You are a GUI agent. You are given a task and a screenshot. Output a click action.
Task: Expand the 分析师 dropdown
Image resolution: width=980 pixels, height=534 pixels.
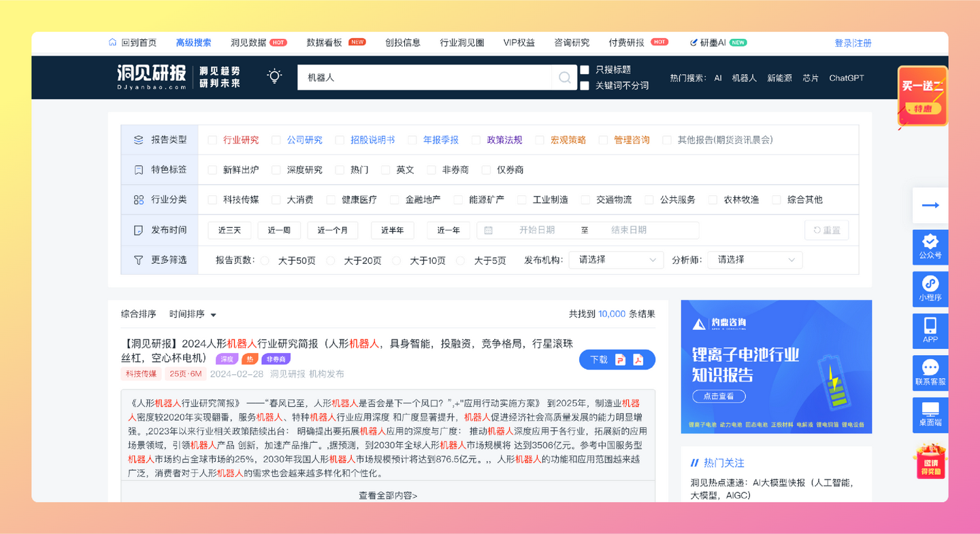tap(755, 260)
